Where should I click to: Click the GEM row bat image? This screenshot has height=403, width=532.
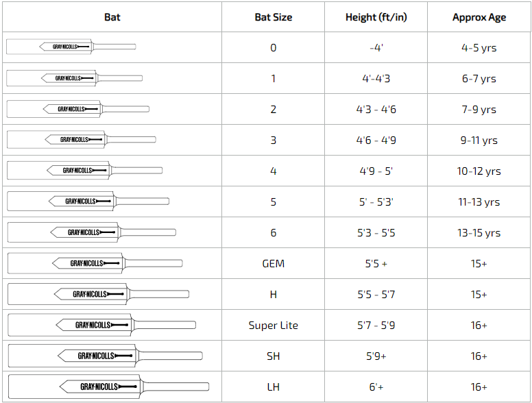click(95, 263)
